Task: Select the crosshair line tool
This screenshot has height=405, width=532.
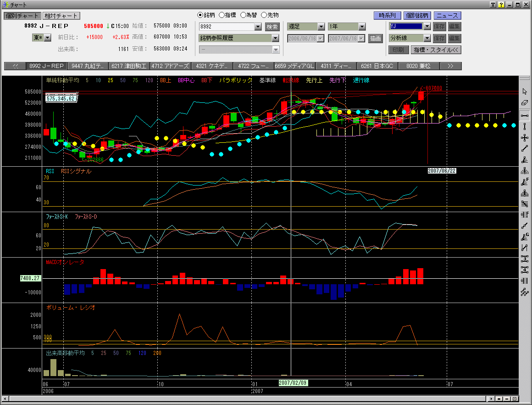Action: [525, 137]
